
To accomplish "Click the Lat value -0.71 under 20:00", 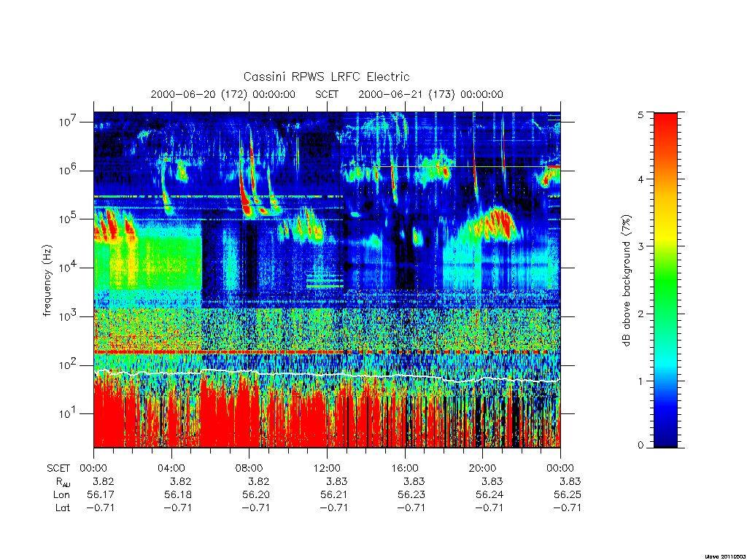I will (x=489, y=507).
